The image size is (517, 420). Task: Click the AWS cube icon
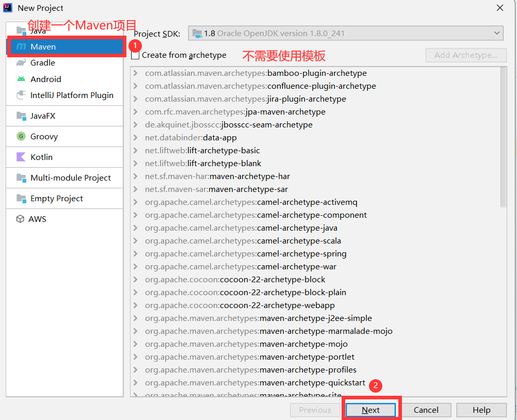[x=20, y=219]
